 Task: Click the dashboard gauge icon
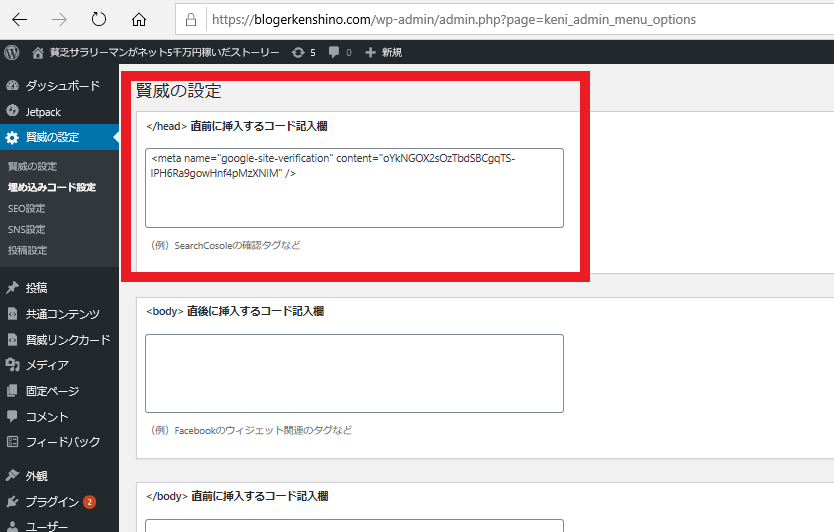point(12,85)
